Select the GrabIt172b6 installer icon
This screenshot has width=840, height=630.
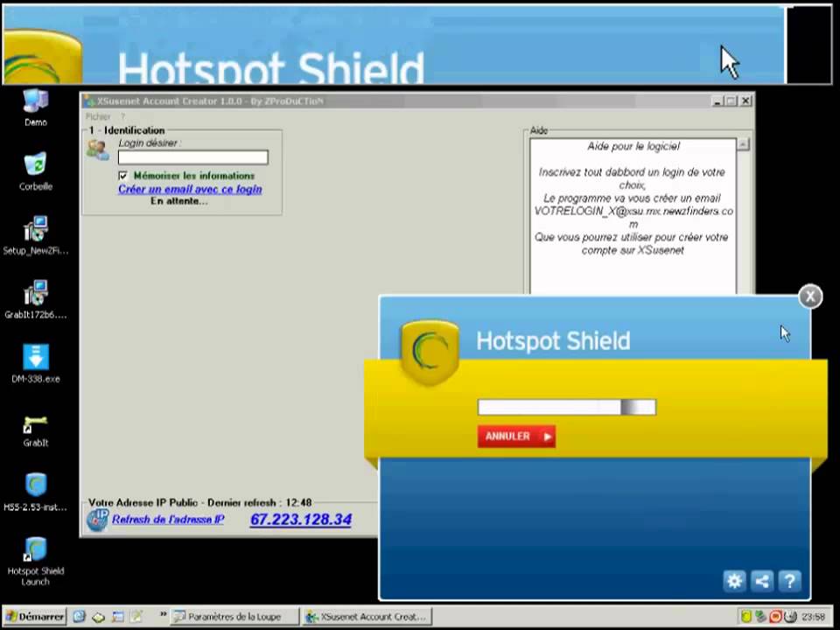tap(35, 293)
